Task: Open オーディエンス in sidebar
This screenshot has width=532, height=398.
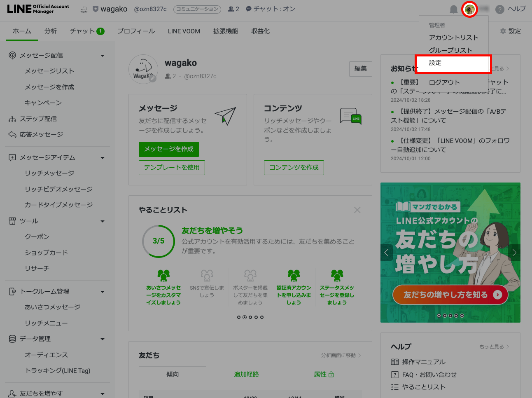Action: [x=46, y=355]
